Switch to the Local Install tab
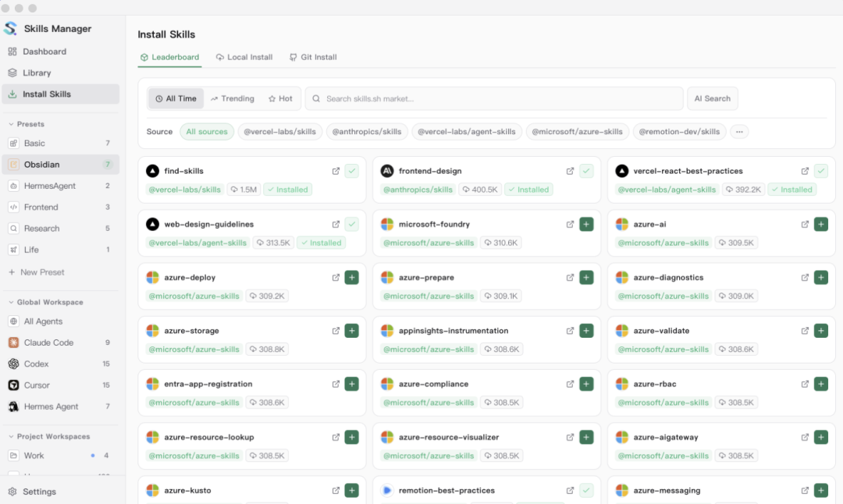Image resolution: width=843 pixels, height=504 pixels. pyautogui.click(x=244, y=57)
